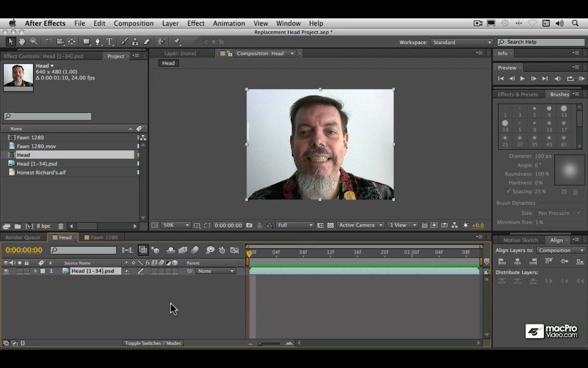The image size is (588, 368).
Task: Switch to the Fawn 1280 timeline tab
Action: [104, 237]
